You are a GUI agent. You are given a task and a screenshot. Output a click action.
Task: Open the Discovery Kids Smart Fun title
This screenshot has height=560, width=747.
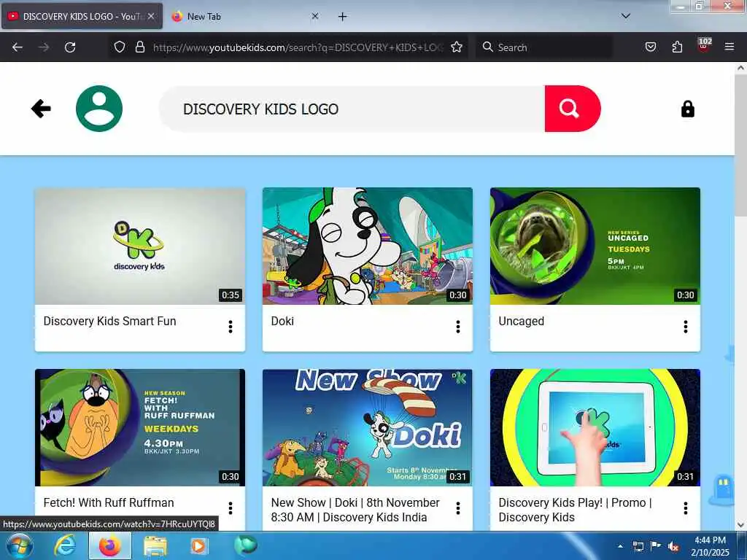(109, 322)
